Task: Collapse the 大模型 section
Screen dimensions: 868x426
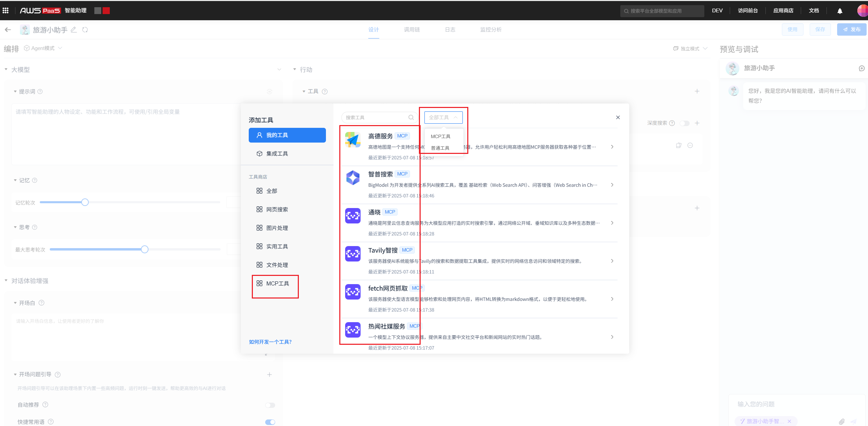Action: 6,70
